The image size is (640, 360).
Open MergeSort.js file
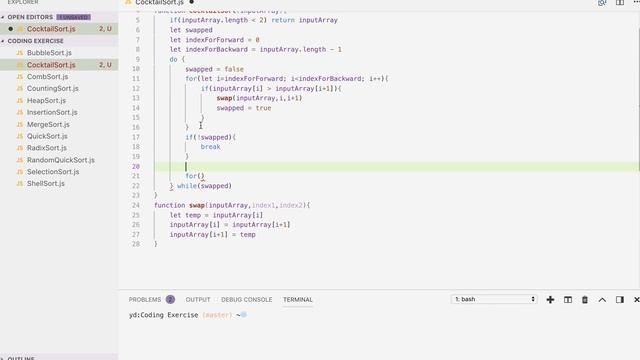point(48,124)
